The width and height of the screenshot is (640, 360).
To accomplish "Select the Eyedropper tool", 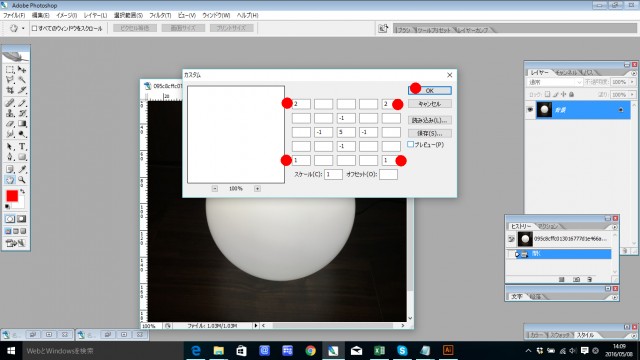I will (x=22, y=169).
